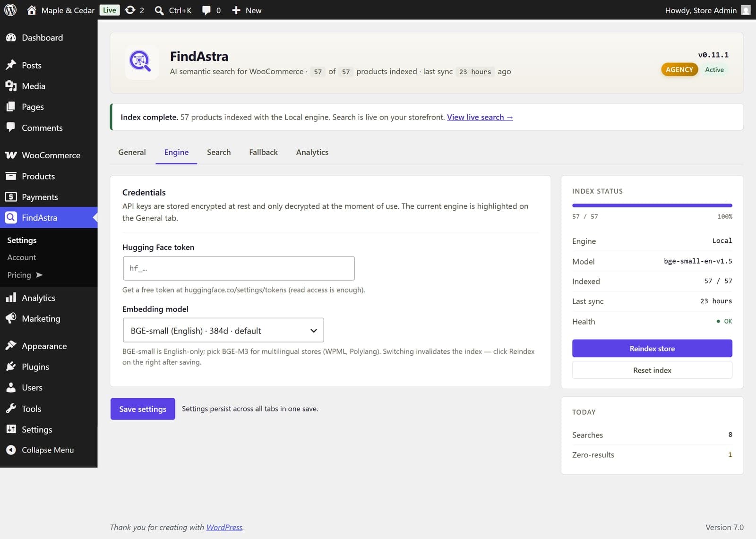Open the Embedding model dropdown

coord(223,330)
